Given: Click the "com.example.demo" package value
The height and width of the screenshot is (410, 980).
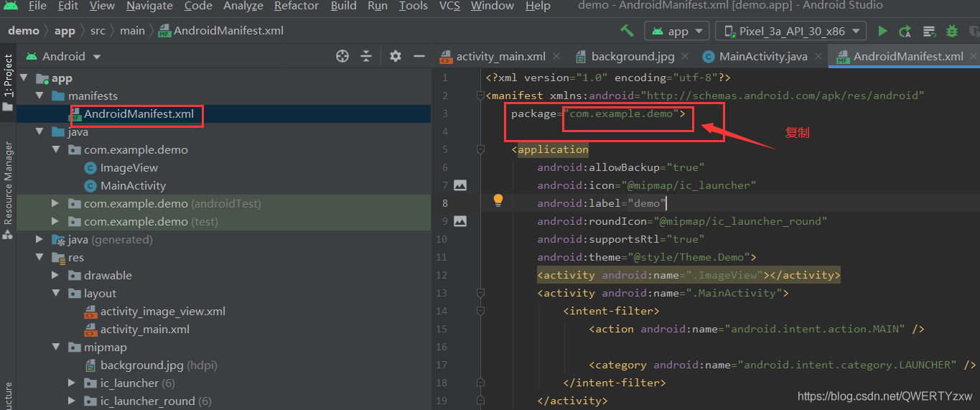Looking at the screenshot, I should point(622,113).
